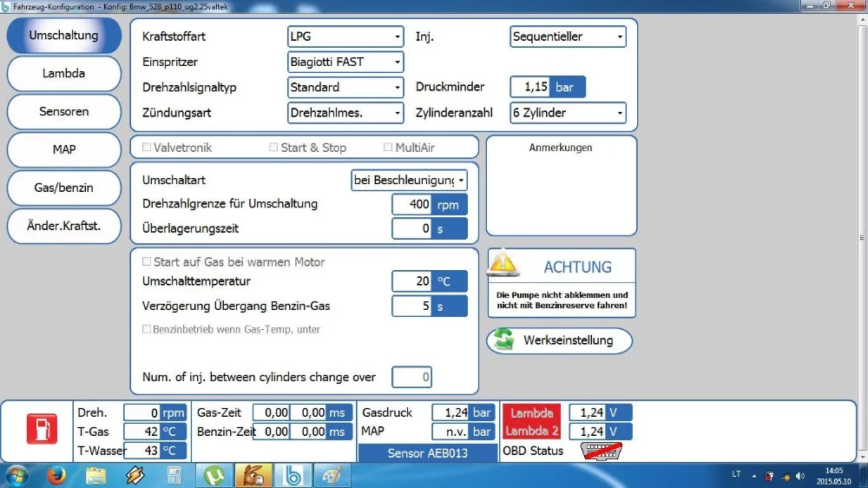Toggle the MultiAir checkbox

pyautogui.click(x=388, y=148)
